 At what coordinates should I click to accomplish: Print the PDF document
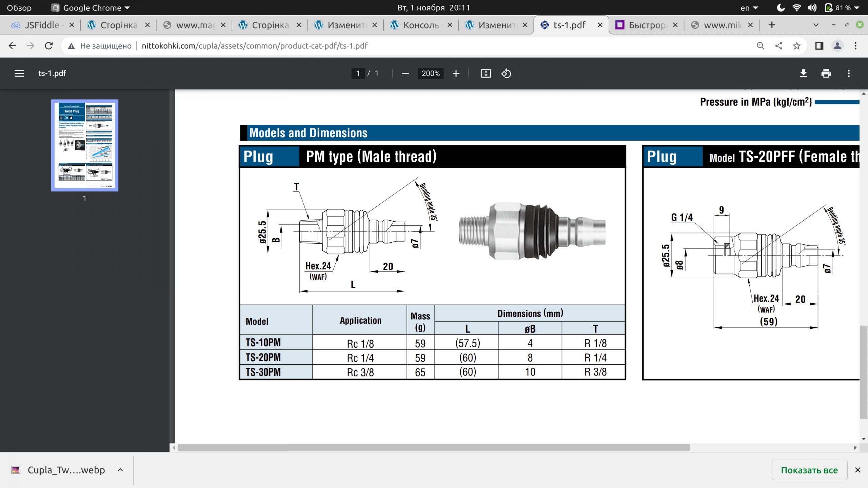click(x=826, y=74)
